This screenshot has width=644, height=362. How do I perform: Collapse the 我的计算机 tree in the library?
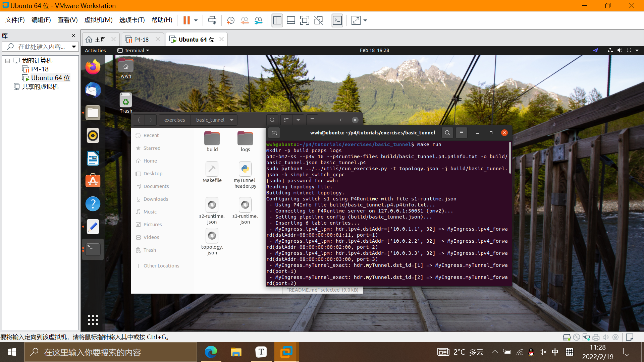(x=7, y=60)
